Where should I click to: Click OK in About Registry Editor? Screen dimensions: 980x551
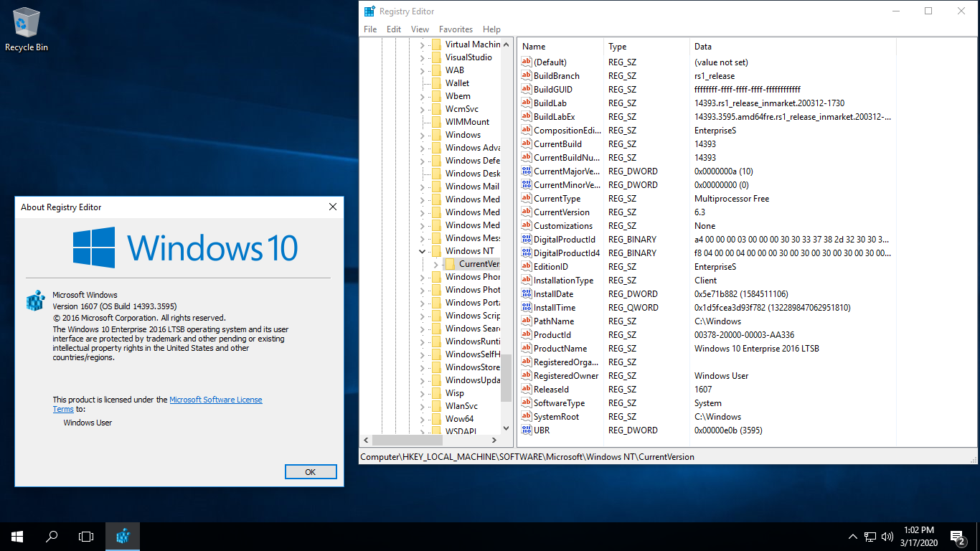[x=311, y=472]
